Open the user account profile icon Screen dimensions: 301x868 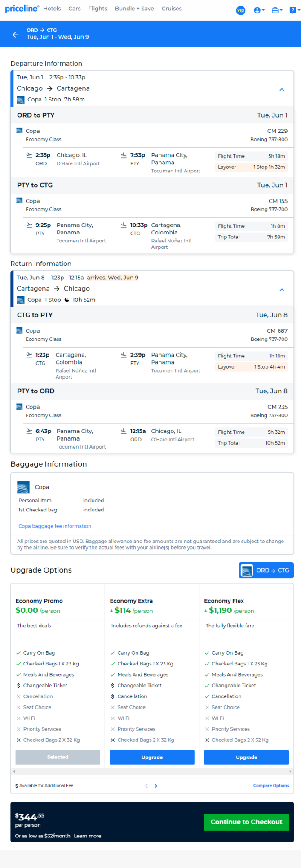(259, 10)
